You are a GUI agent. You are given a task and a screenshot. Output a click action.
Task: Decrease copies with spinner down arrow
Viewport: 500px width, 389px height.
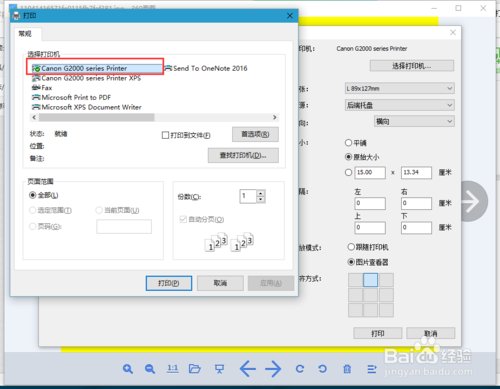point(261,199)
